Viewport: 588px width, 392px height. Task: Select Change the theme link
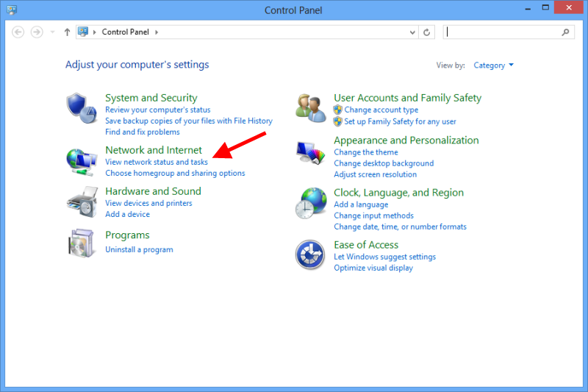(365, 152)
